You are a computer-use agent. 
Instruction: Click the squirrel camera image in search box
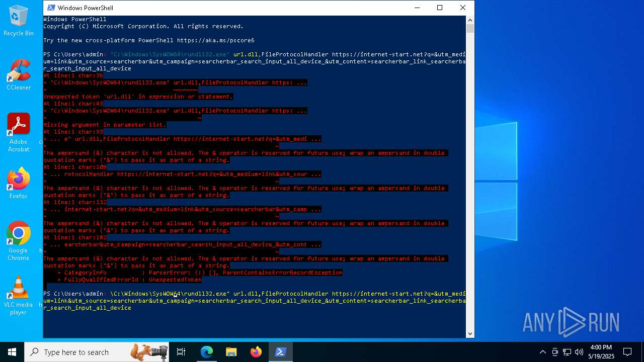point(149,352)
